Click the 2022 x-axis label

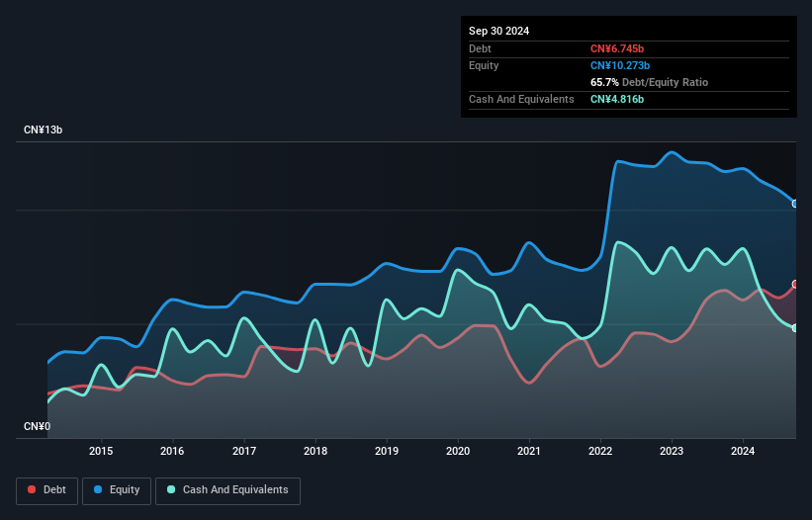600,451
